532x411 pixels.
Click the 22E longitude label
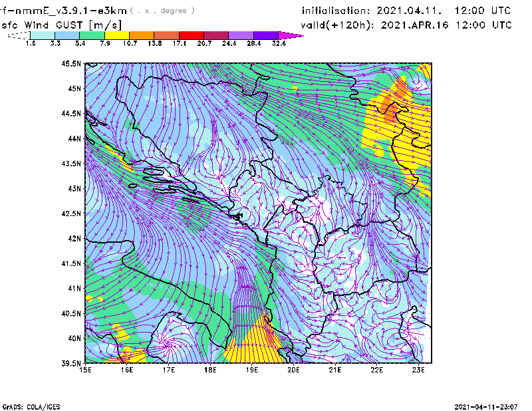pos(376,370)
